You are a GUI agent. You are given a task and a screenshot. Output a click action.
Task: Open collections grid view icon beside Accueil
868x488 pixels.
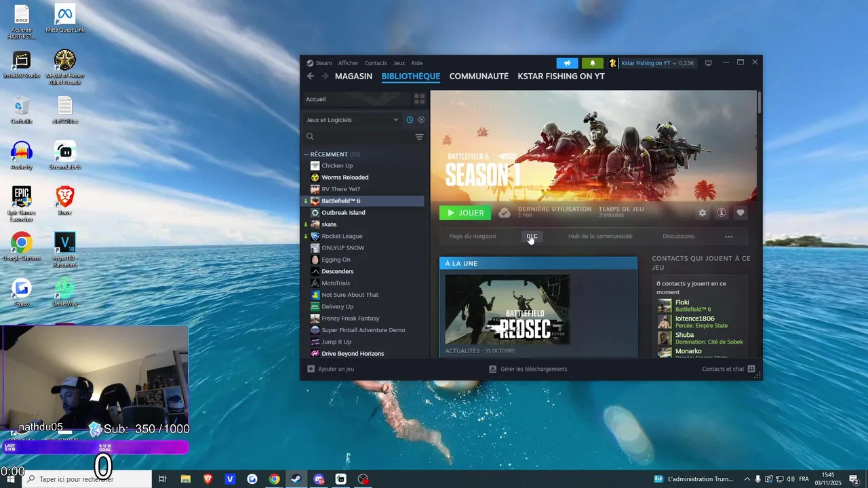click(x=420, y=99)
